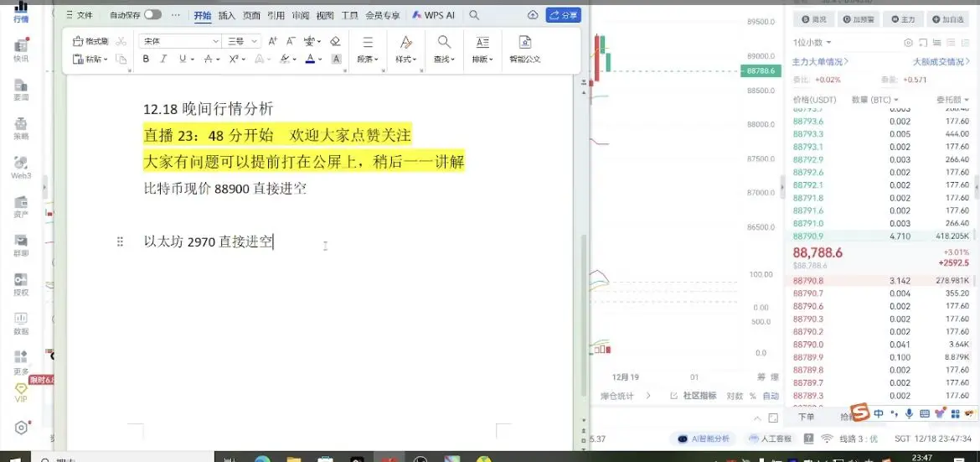The height and width of the screenshot is (462, 980).
Task: Toggle the 自动保存 switch
Action: (x=152, y=15)
